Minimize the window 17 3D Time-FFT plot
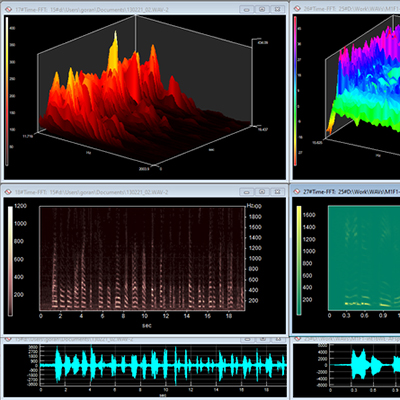Image resolution: width=400 pixels, height=400 pixels. tap(247, 10)
